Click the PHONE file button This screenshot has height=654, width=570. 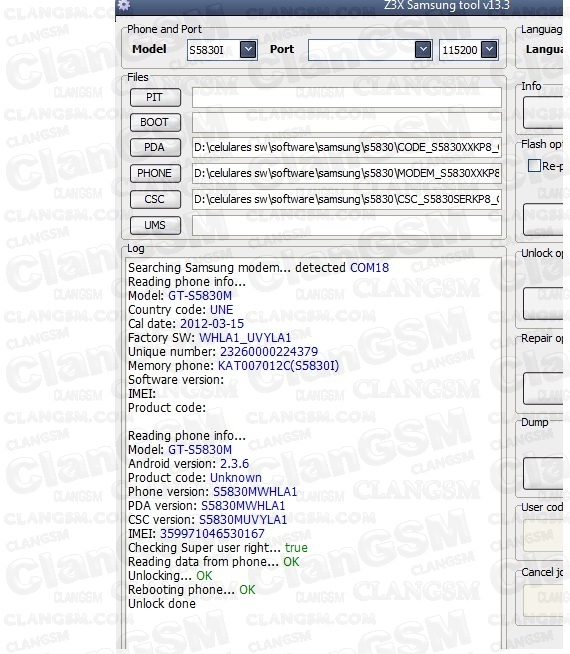pyautogui.click(x=155, y=174)
